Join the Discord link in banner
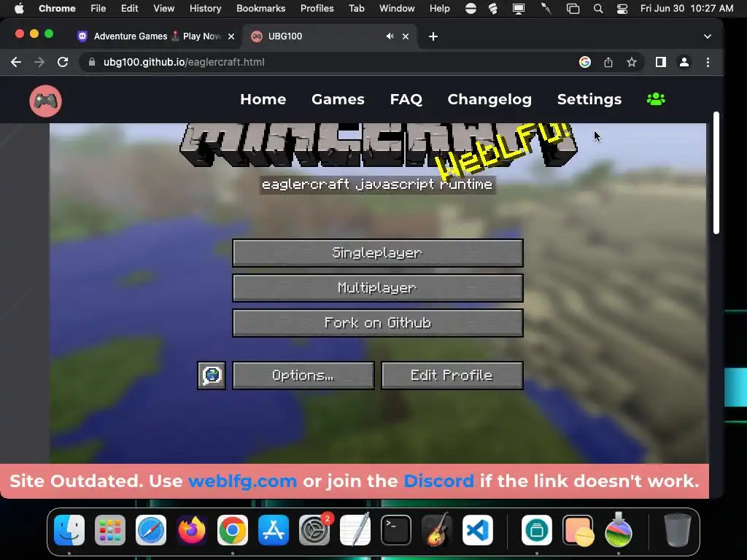The image size is (747, 560). click(438, 481)
